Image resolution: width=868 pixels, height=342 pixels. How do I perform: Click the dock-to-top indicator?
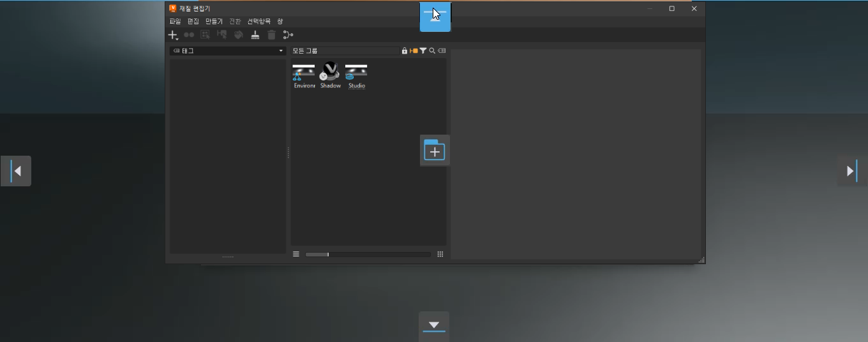click(435, 17)
